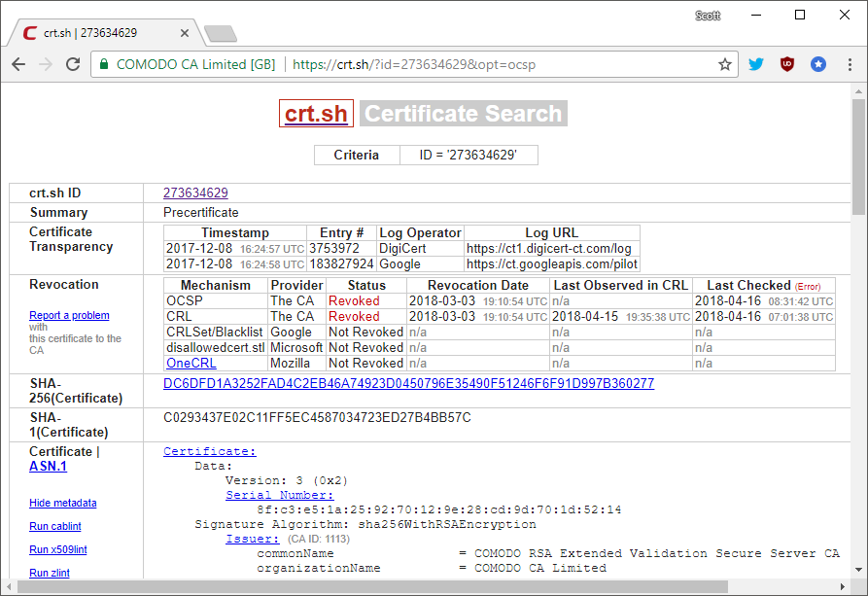Click Hide metadata link
The width and height of the screenshot is (868, 596).
pyautogui.click(x=62, y=503)
